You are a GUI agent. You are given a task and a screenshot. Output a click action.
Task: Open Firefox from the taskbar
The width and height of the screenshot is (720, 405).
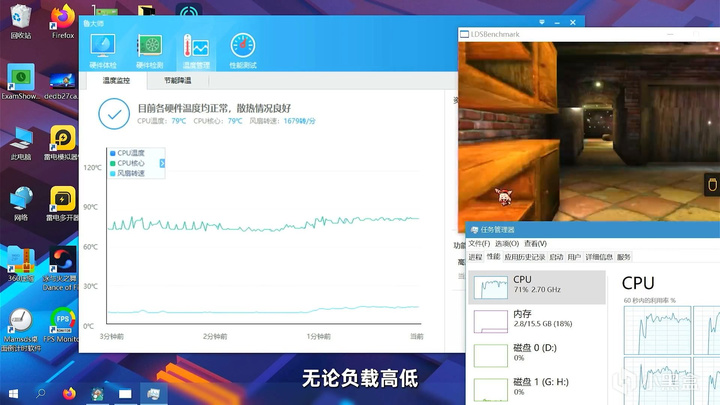(x=69, y=394)
